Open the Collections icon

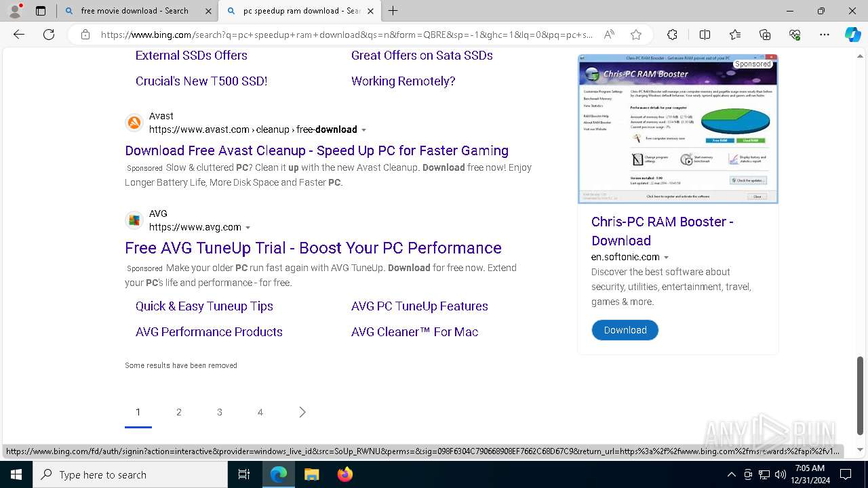click(x=765, y=35)
